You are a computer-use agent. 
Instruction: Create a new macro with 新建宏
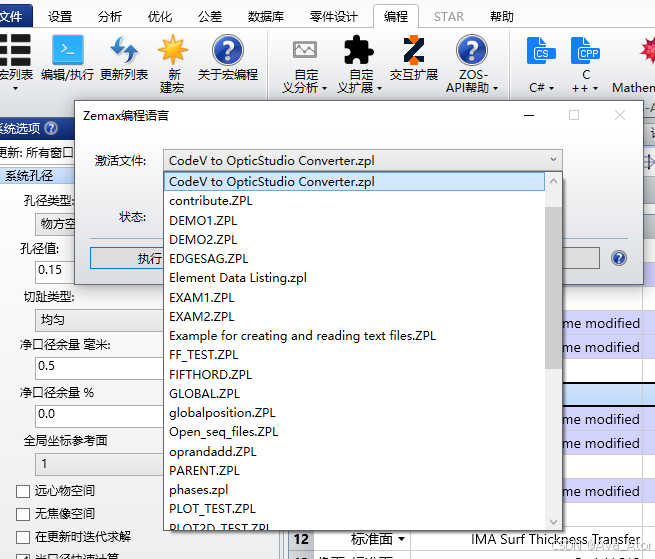coord(173,50)
